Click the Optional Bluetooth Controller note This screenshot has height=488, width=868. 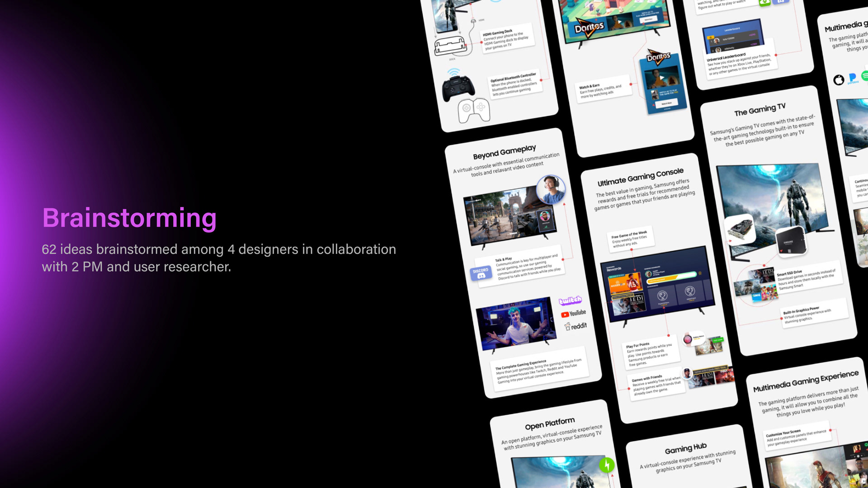(x=516, y=84)
